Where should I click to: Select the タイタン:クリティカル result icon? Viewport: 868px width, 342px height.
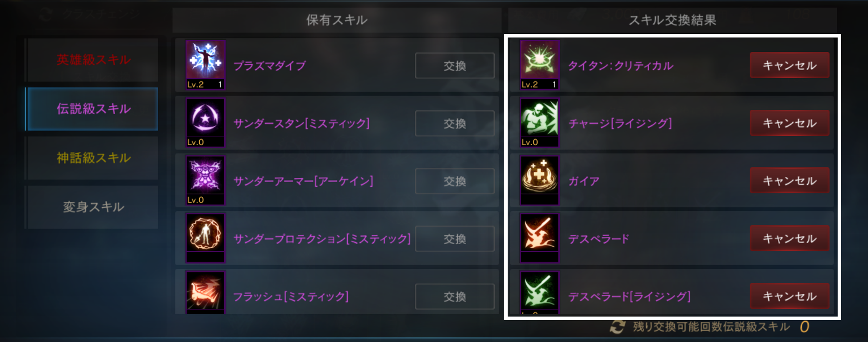point(539,65)
